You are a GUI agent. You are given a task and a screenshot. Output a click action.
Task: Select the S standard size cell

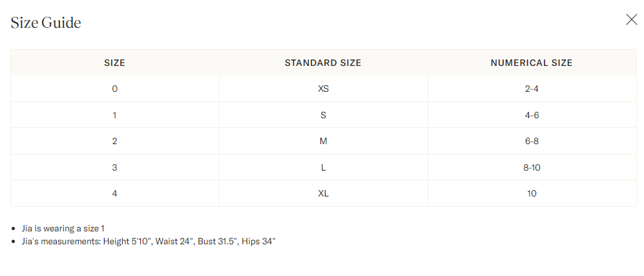point(323,115)
